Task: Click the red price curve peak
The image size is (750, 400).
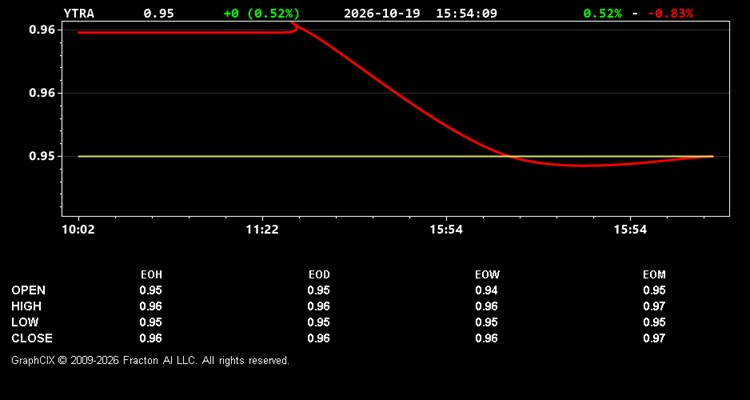Action: [x=294, y=23]
